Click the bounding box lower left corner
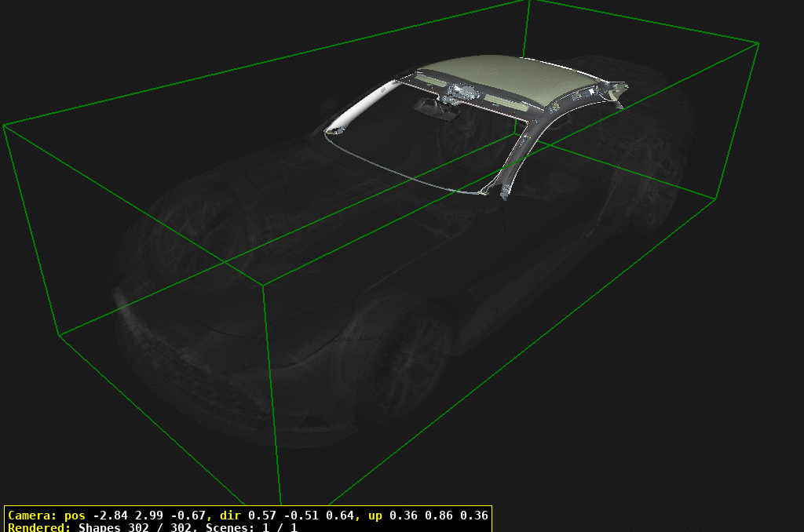This screenshot has width=804, height=532. 60,334
